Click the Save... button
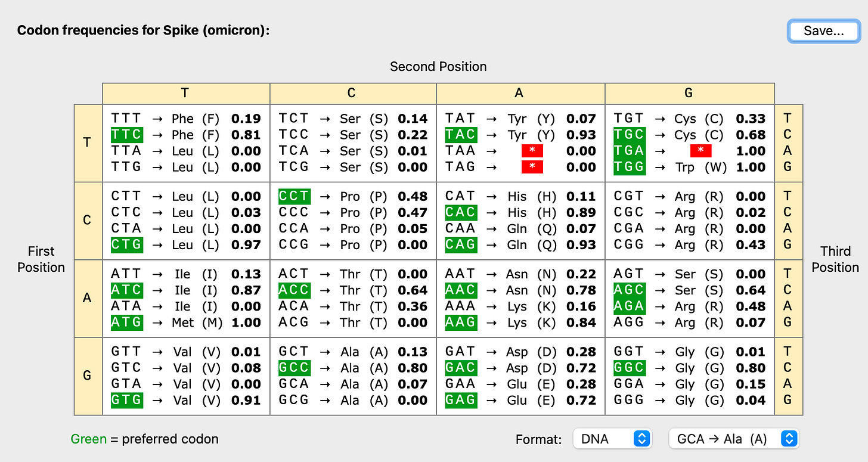Screen dimensions: 868x462 [823, 31]
